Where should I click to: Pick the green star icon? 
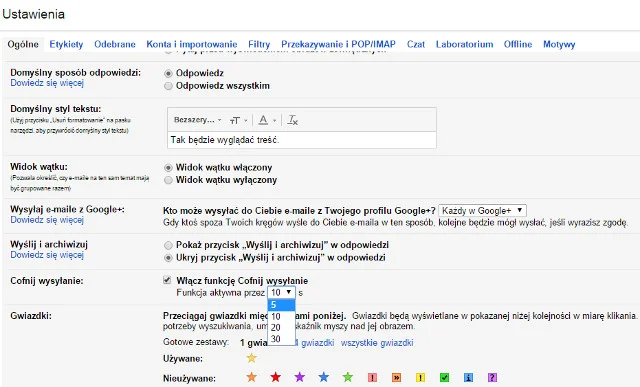tap(348, 377)
